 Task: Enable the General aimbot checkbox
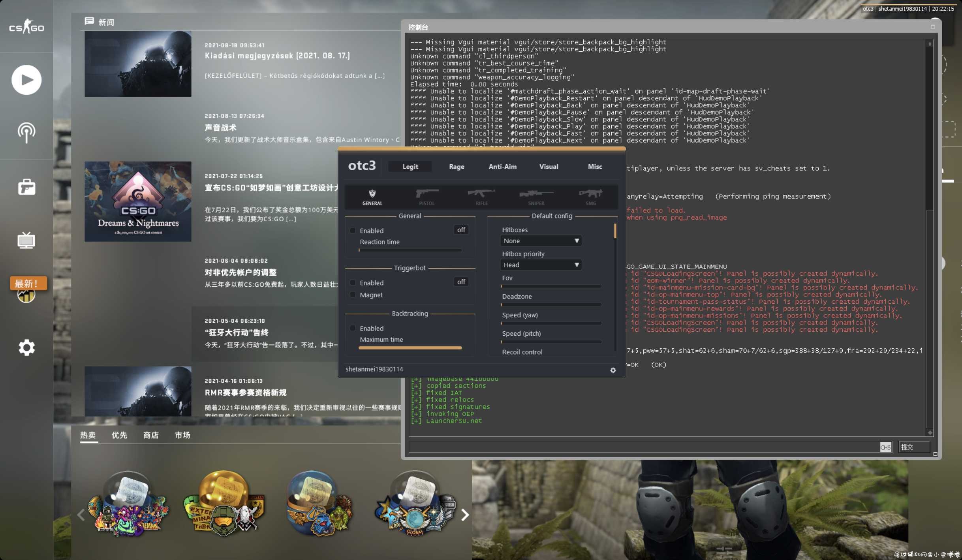[353, 231]
